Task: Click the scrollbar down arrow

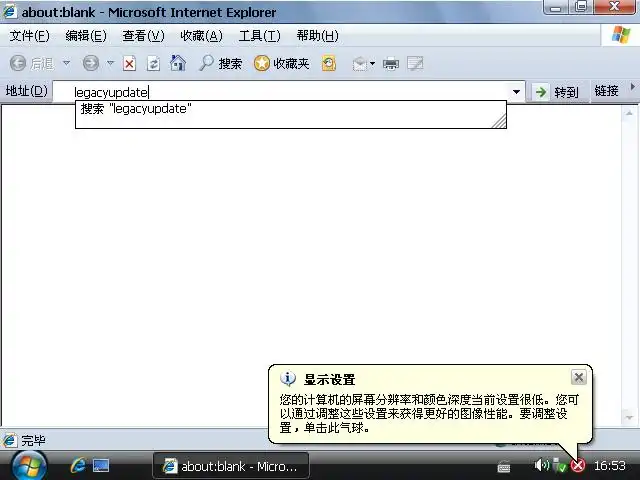Action: (x=629, y=418)
